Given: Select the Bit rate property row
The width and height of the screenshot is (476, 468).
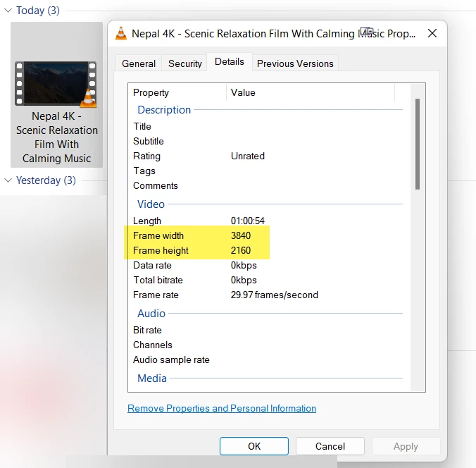Looking at the screenshot, I should pyautogui.click(x=268, y=331).
